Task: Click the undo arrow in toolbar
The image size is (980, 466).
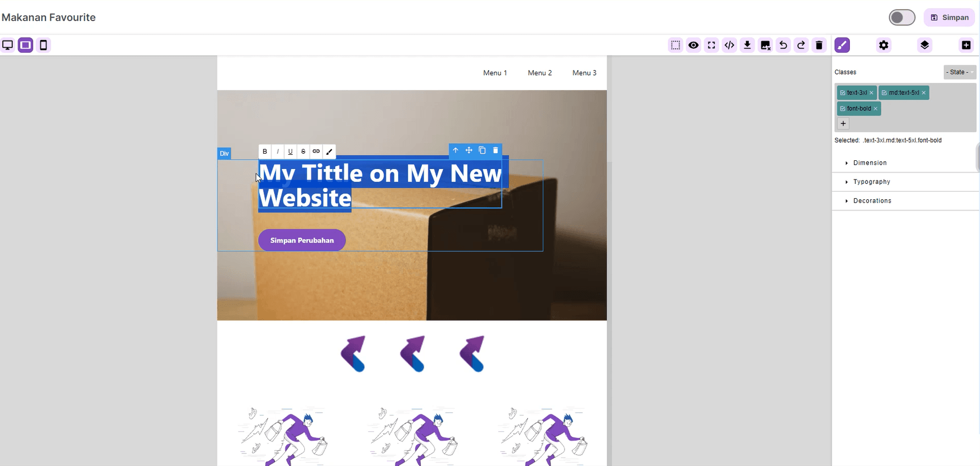Action: click(783, 45)
